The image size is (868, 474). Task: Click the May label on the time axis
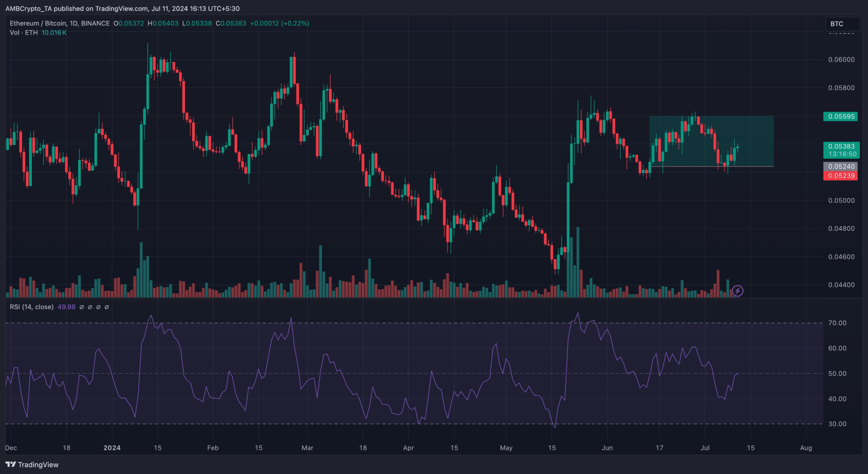(506, 448)
